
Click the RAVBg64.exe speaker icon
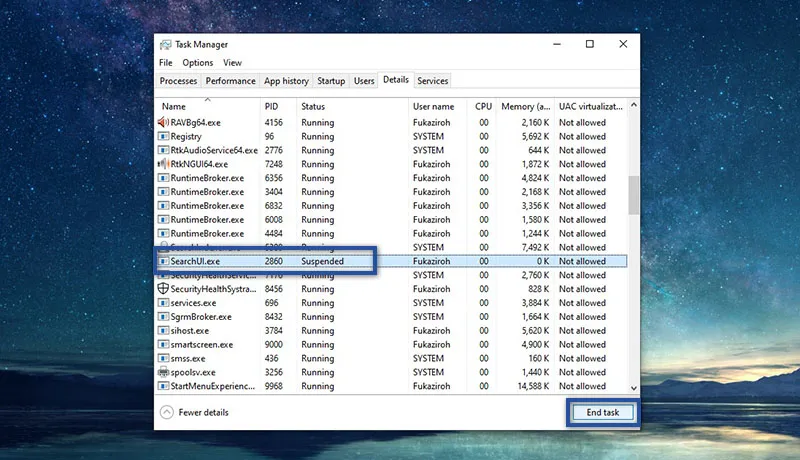[163, 122]
